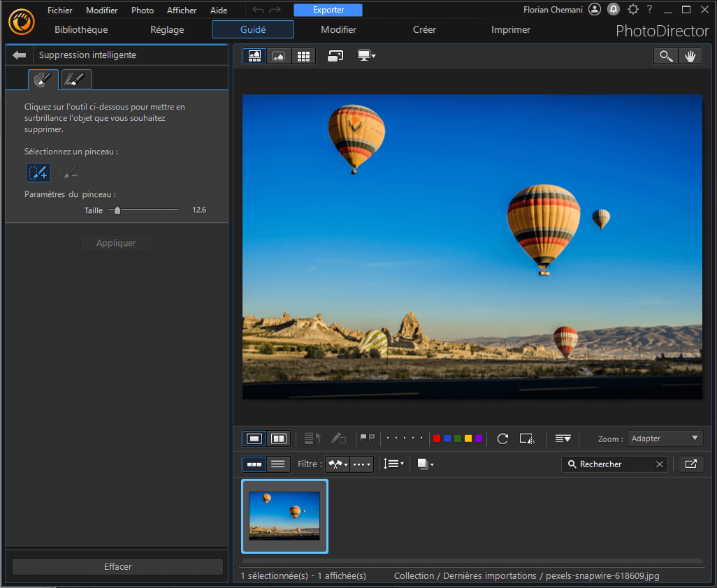Screen dimensions: 717x588
Task: Switch to the Réglage tab
Action: coord(167,29)
